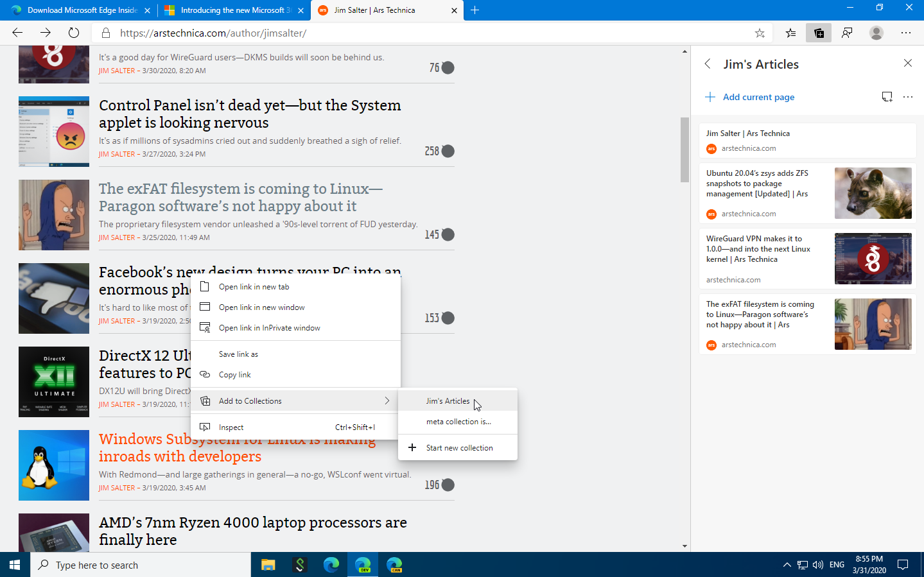The height and width of the screenshot is (577, 924).
Task: Open more options in the Collections panel
Action: click(x=907, y=96)
